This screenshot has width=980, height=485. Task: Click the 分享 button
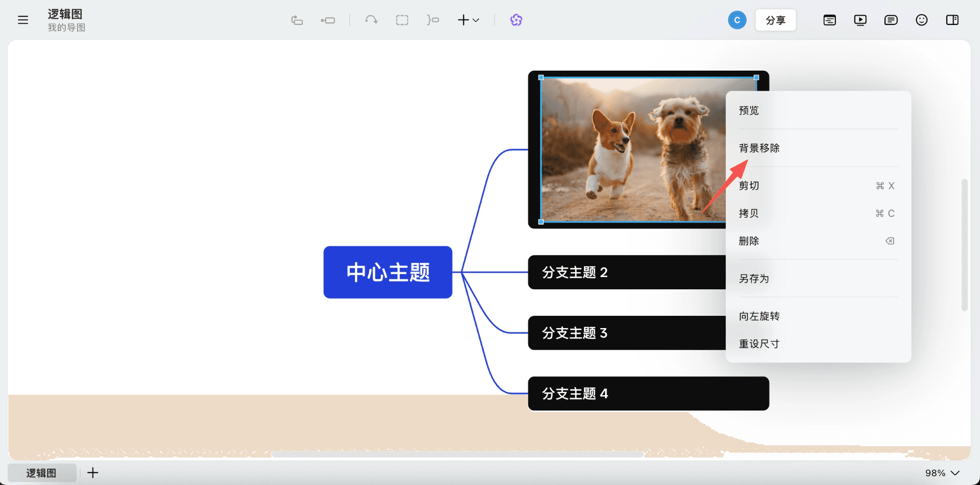tap(776, 20)
